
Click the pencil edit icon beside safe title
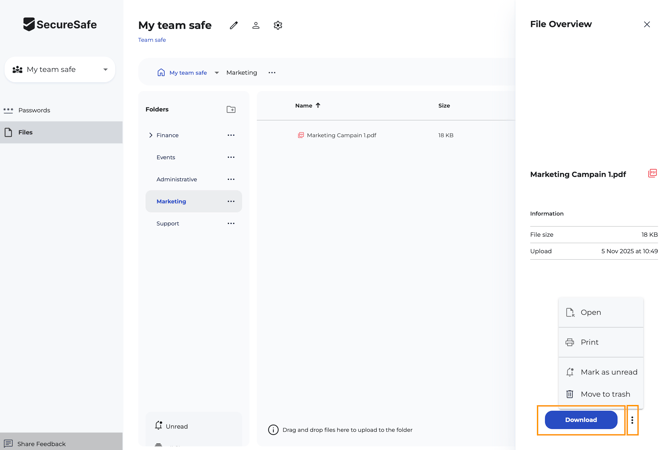234,25
